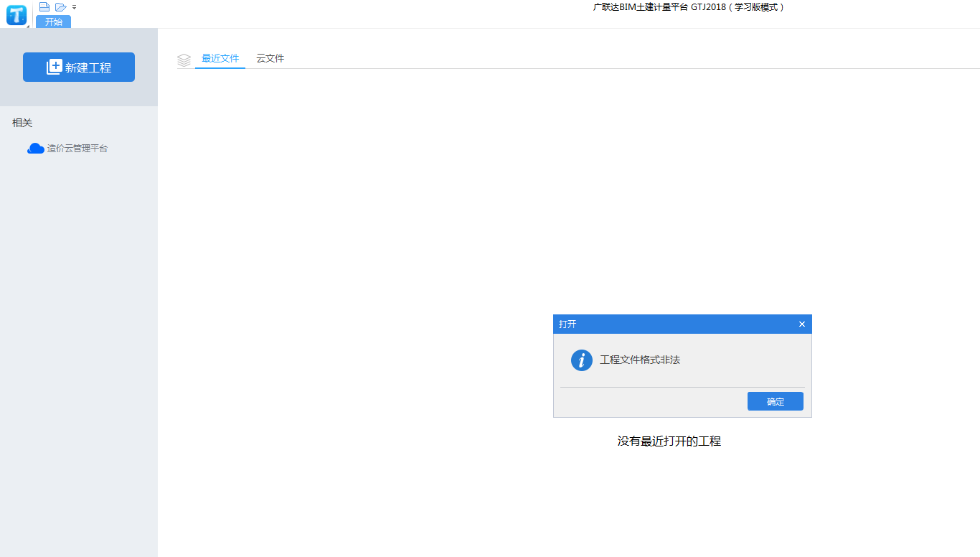The image size is (980, 557).
Task: Click the 新建工程 button
Action: click(79, 67)
